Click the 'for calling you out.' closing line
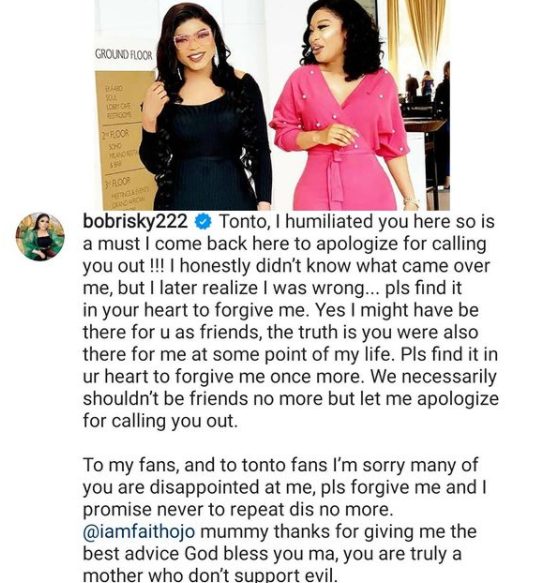Image resolution: width=537 pixels, height=583 pixels. tap(160, 421)
